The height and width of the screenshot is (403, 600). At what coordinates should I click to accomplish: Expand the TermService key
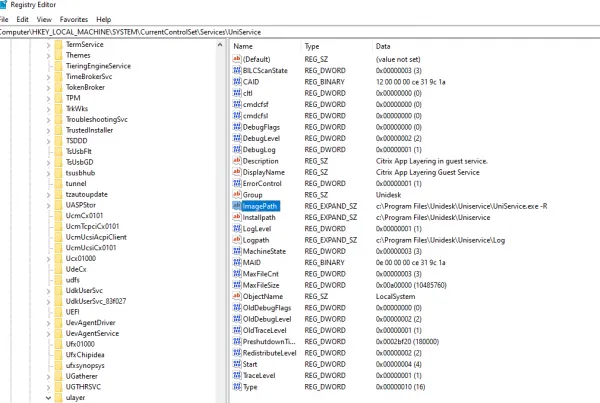(x=48, y=45)
